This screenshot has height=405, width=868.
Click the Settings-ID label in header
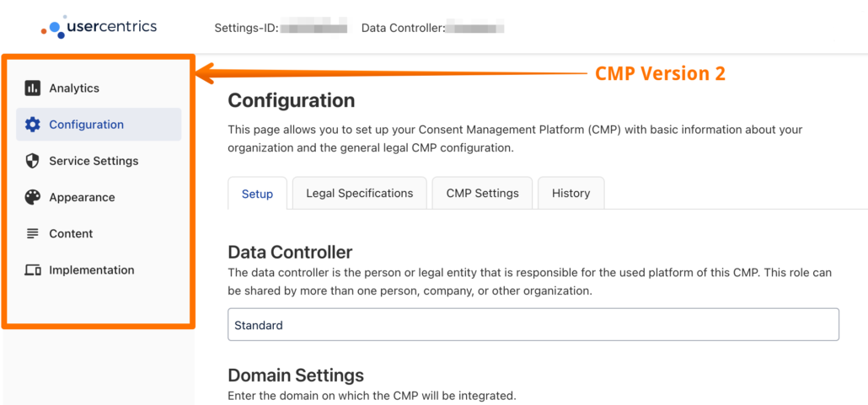coord(246,28)
